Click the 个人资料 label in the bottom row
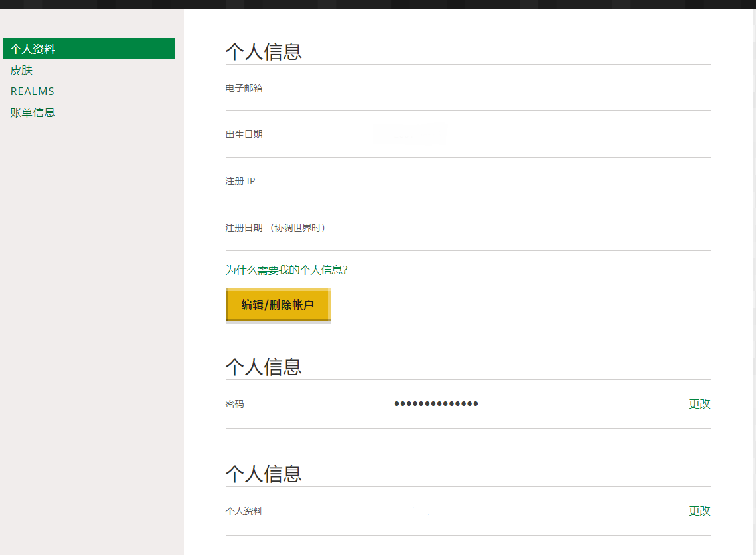756x555 pixels. point(244,511)
